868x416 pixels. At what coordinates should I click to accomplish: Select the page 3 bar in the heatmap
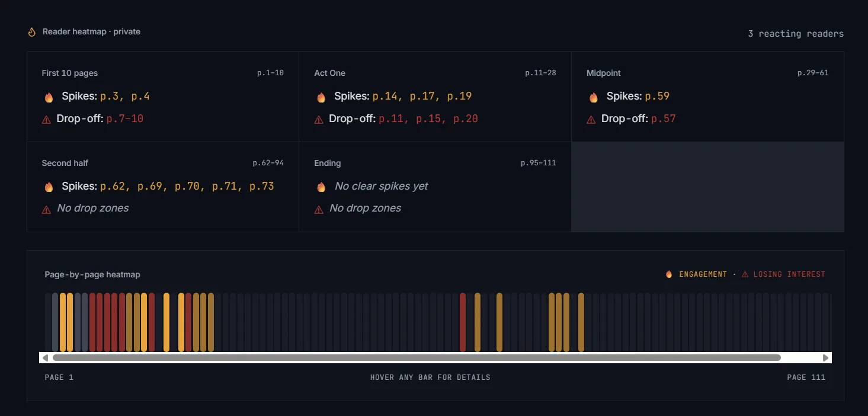pyautogui.click(x=63, y=322)
